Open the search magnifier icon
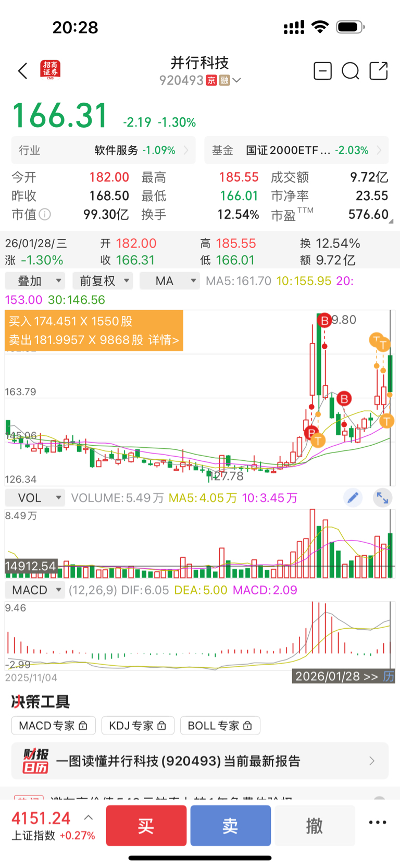This screenshot has height=868, width=400. coord(351,71)
